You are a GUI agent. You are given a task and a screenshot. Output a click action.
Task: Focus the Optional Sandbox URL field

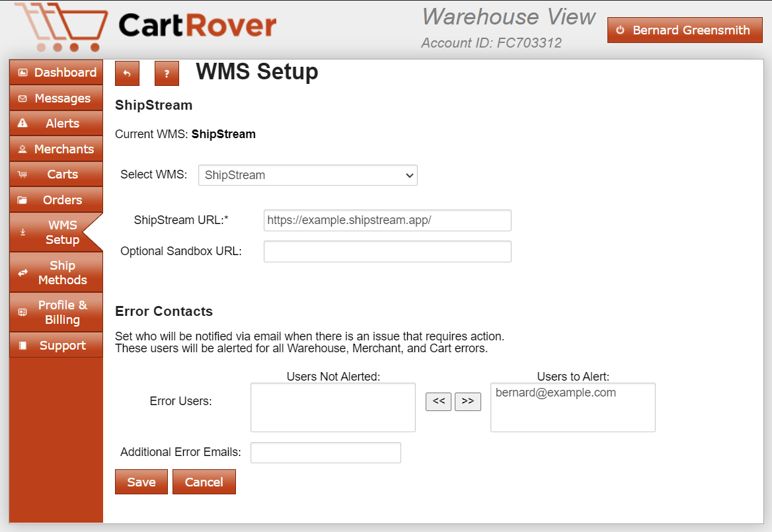click(x=387, y=252)
